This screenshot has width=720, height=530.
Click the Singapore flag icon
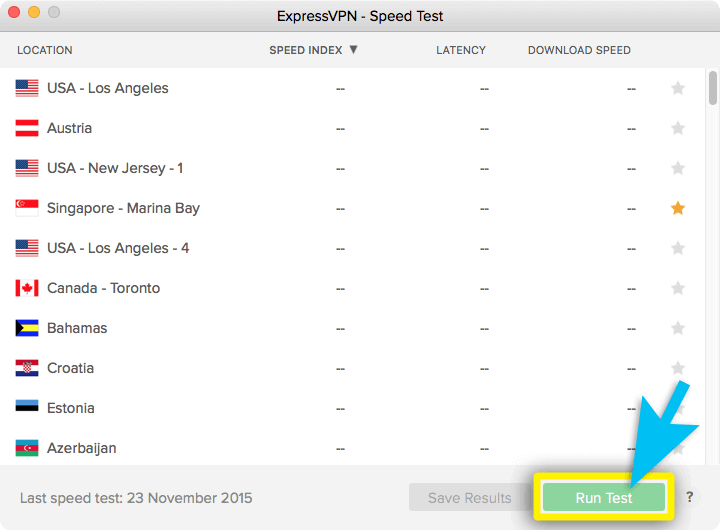coord(27,208)
